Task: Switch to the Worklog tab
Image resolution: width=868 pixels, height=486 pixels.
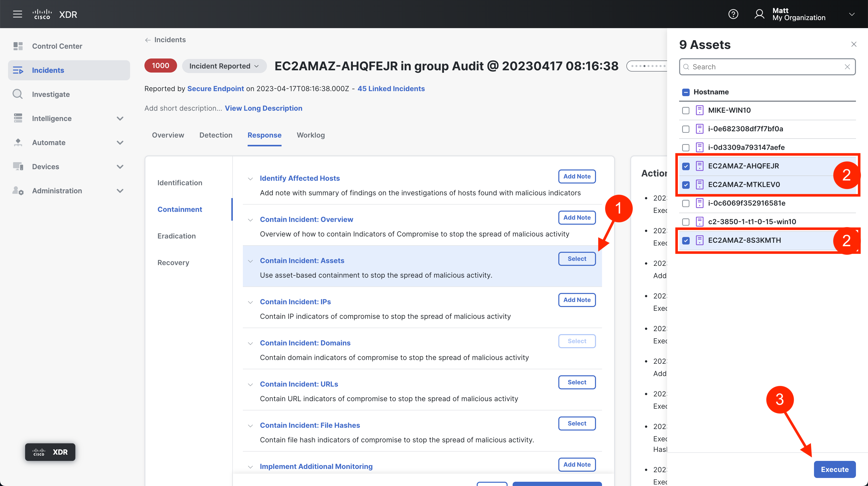Action: [x=310, y=135]
